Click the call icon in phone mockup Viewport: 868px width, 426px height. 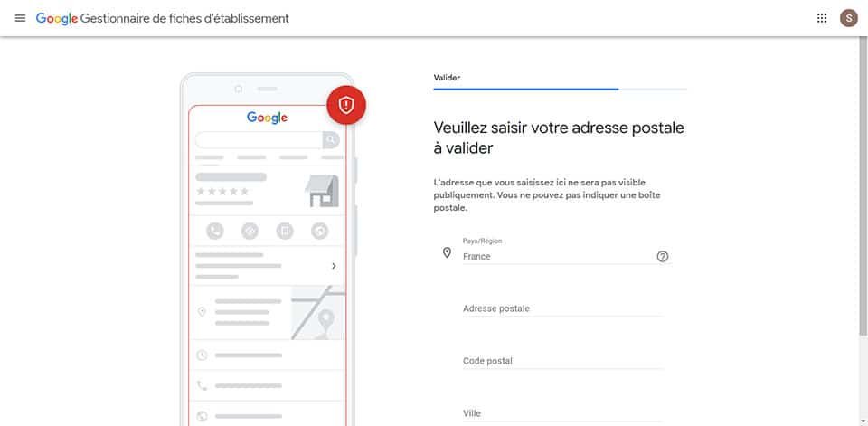(x=214, y=231)
